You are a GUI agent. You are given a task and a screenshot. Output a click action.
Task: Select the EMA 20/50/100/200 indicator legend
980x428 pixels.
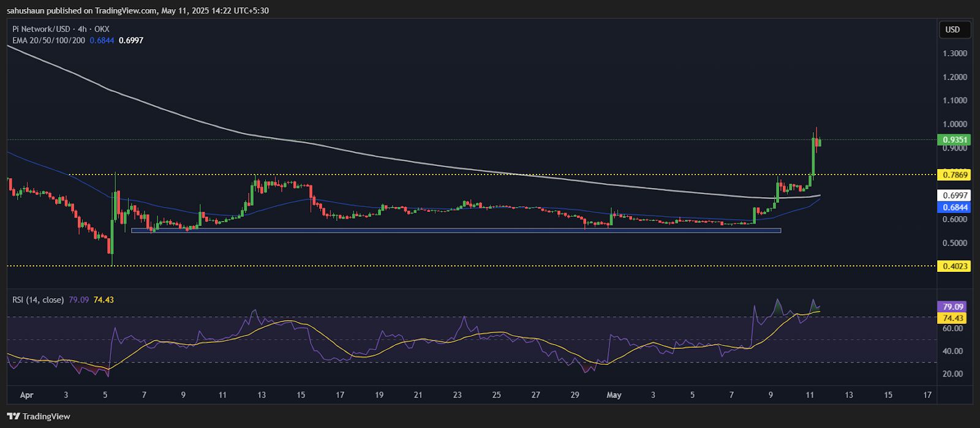48,40
